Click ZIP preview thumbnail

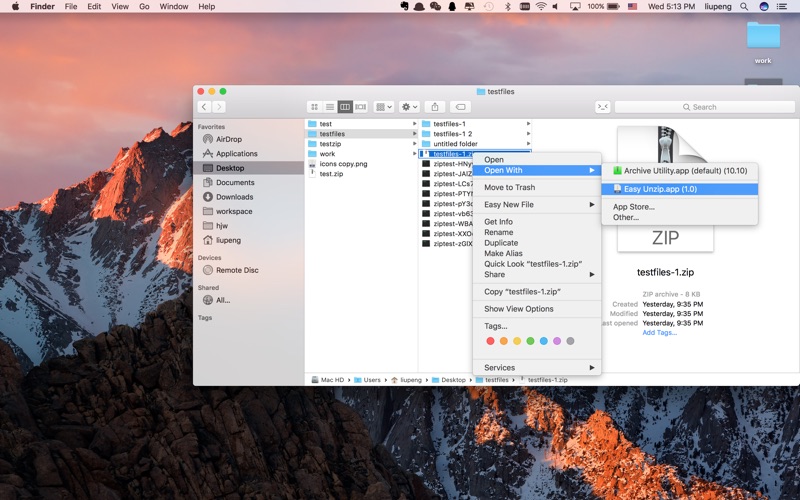[665, 189]
